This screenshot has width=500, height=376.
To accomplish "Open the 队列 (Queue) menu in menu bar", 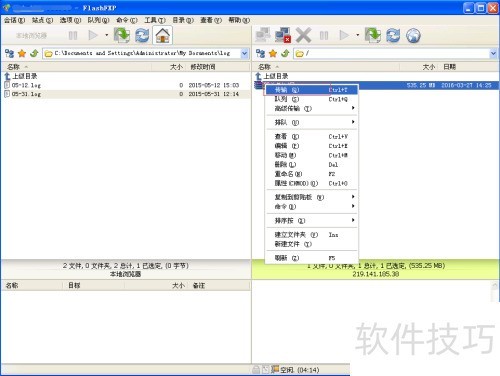I will pos(98,20).
